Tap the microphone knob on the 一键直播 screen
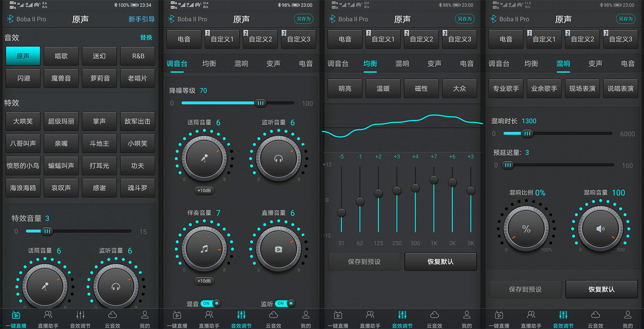 [x=45, y=287]
